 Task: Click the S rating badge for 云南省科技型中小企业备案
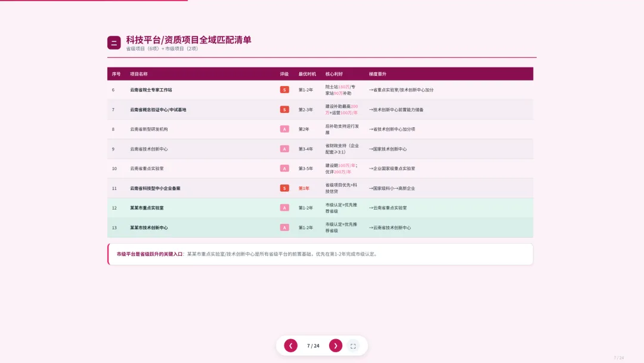(x=284, y=188)
